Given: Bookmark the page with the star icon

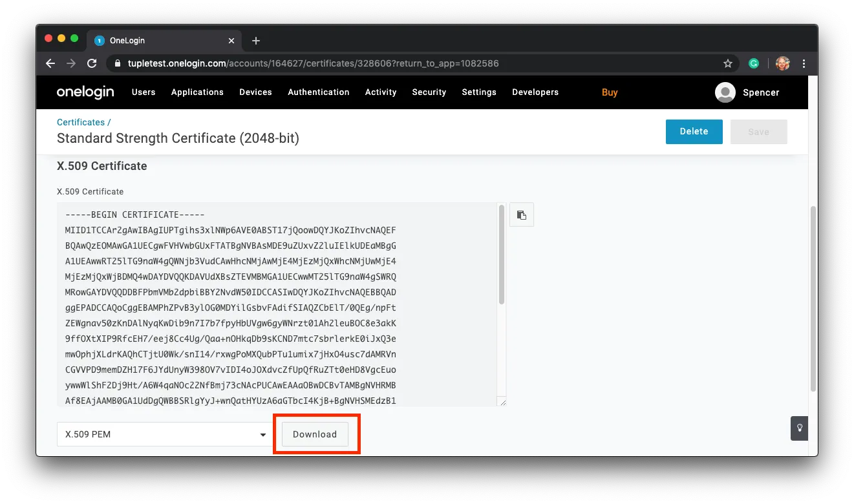Looking at the screenshot, I should click(x=728, y=63).
